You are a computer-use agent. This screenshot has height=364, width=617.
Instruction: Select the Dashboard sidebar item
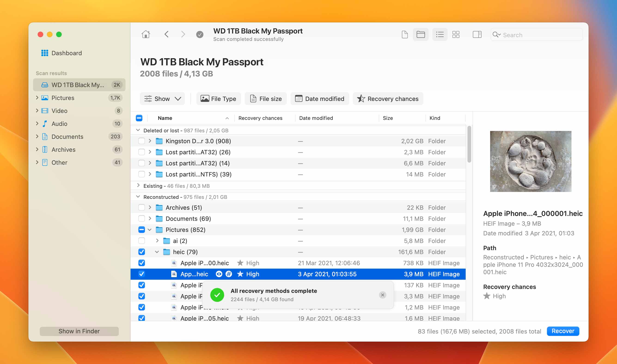tap(67, 53)
